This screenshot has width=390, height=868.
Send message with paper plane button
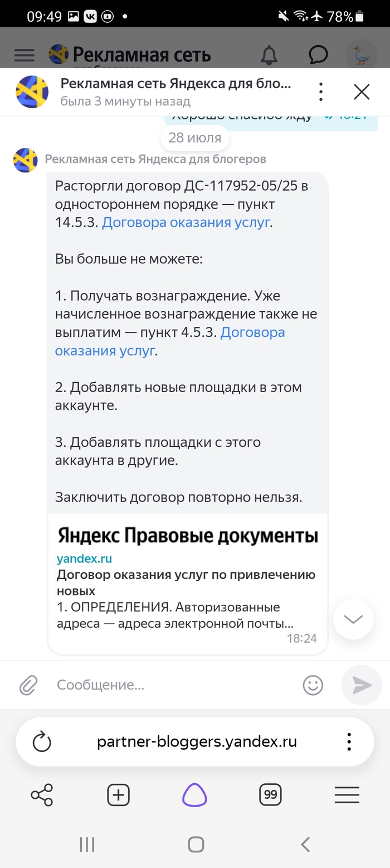pyautogui.click(x=362, y=685)
